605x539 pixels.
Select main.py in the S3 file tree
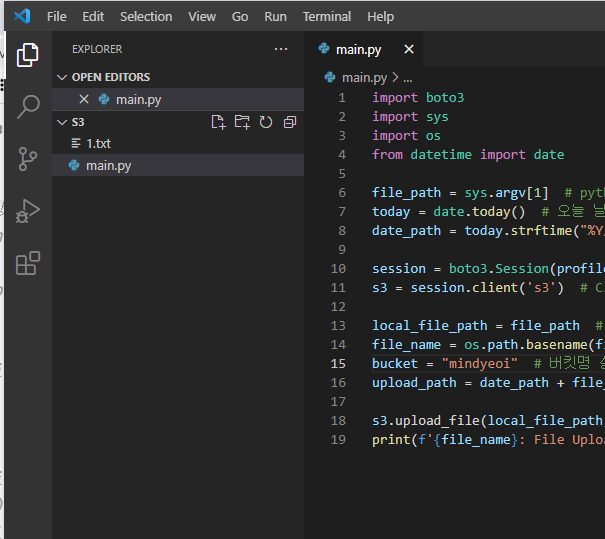(108, 165)
